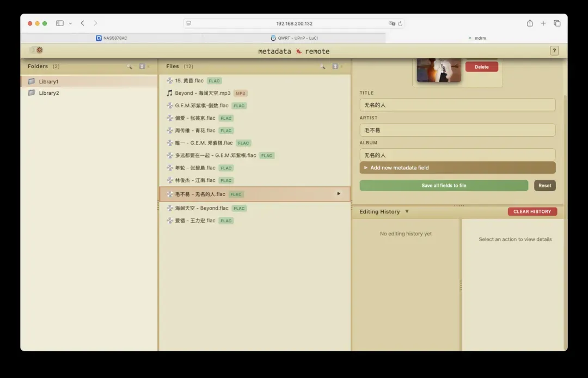This screenshot has height=378, width=588.
Task: Switch to the QWRT - UPnP - LuCI tab
Action: pyautogui.click(x=294, y=38)
